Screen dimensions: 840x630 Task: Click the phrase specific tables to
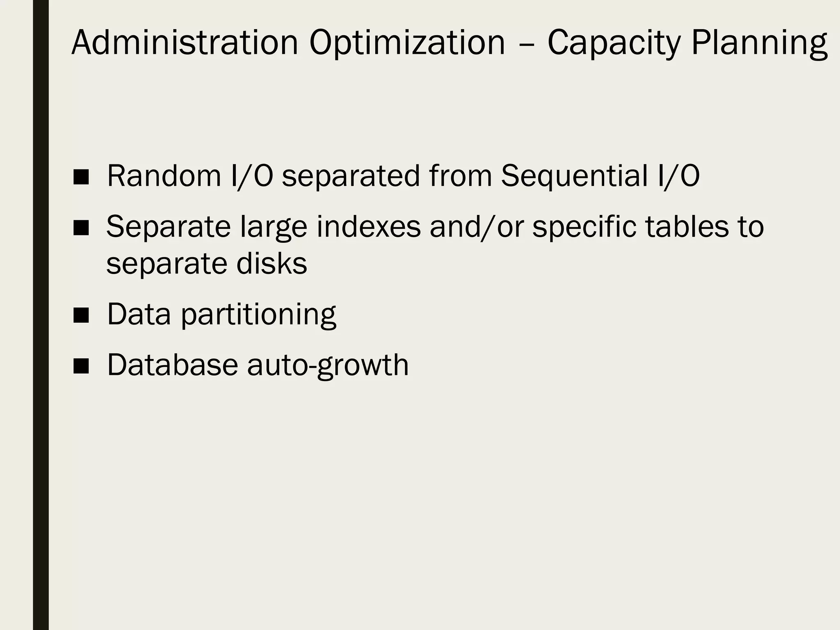(648, 227)
